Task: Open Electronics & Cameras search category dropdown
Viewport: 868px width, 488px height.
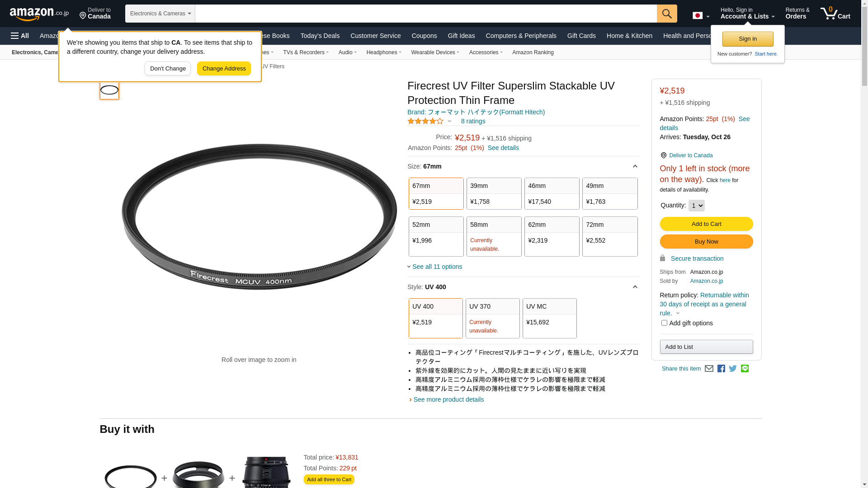Action: click(160, 14)
